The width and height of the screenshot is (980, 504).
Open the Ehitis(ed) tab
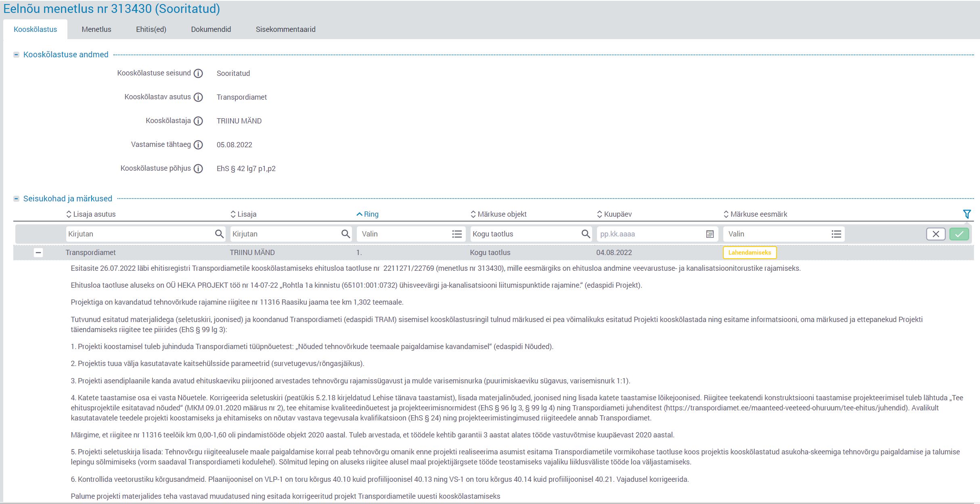[151, 29]
